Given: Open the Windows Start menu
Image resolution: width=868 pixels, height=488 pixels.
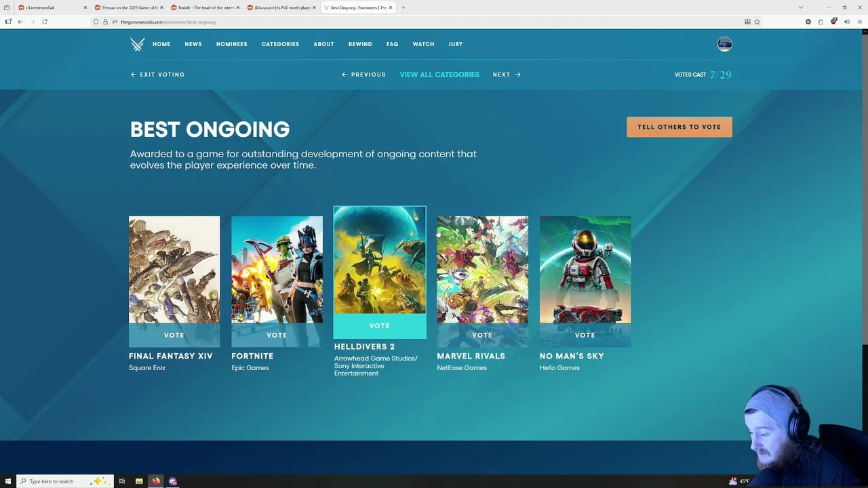Looking at the screenshot, I should point(8,481).
